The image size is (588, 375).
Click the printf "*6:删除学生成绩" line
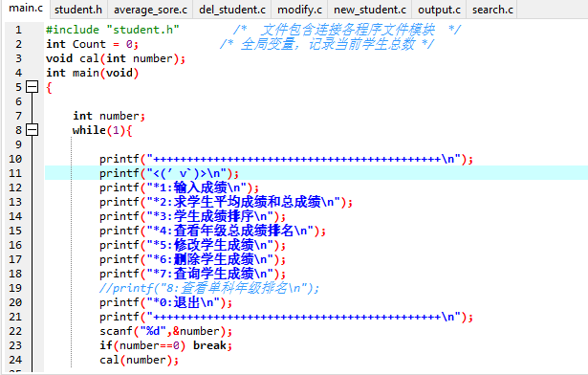193,259
